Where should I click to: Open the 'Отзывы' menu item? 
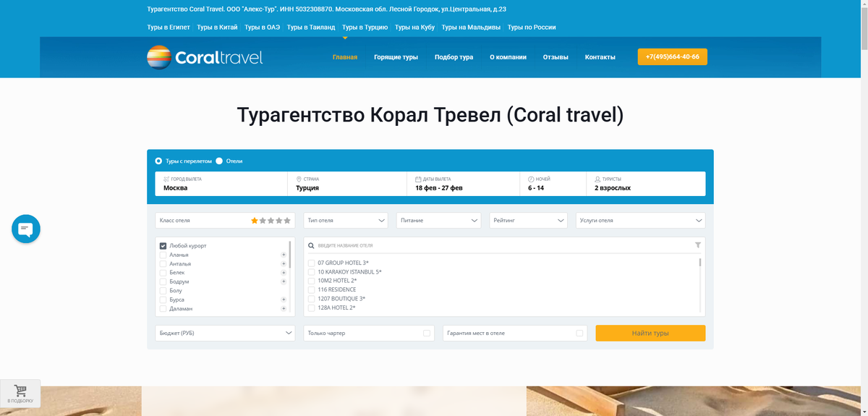pos(556,57)
